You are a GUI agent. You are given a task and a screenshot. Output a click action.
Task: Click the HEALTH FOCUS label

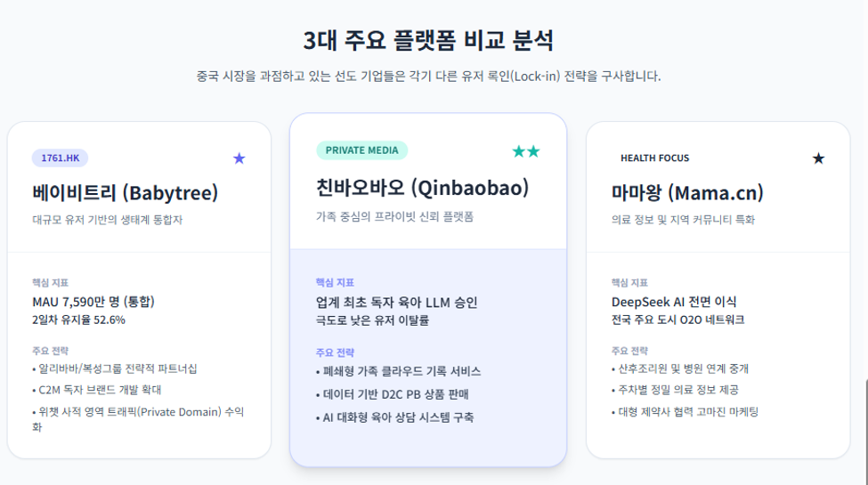tap(655, 158)
